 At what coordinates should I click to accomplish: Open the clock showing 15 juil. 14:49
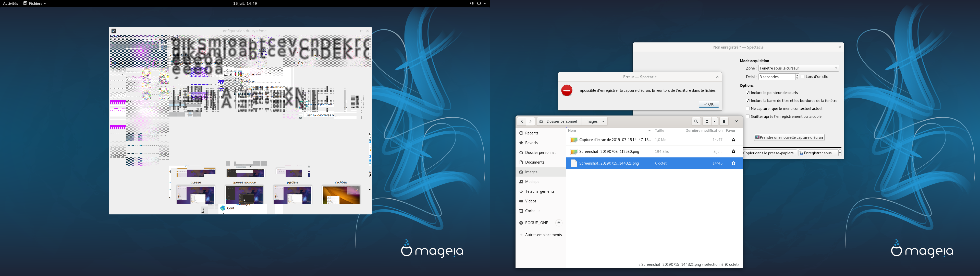click(x=245, y=3)
